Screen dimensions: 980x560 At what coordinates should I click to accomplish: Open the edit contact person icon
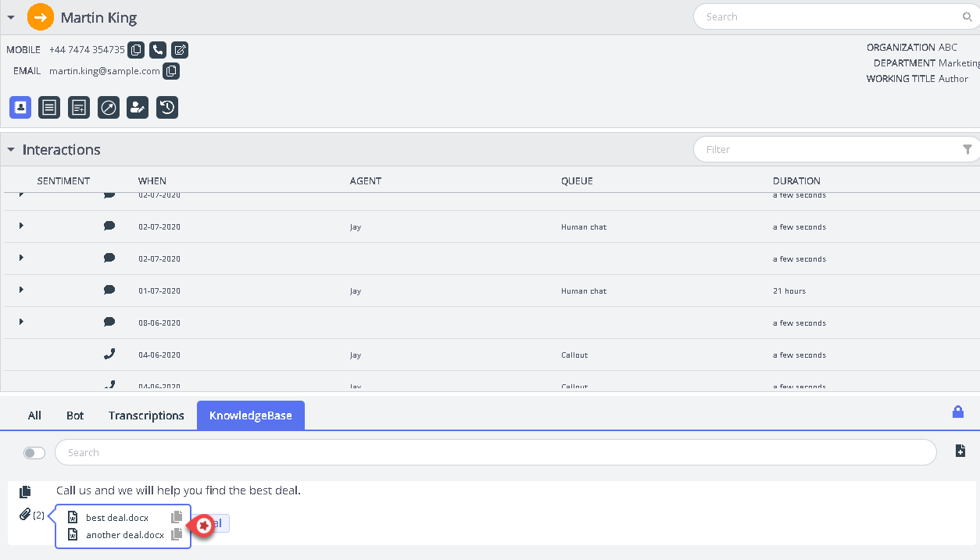tap(138, 108)
